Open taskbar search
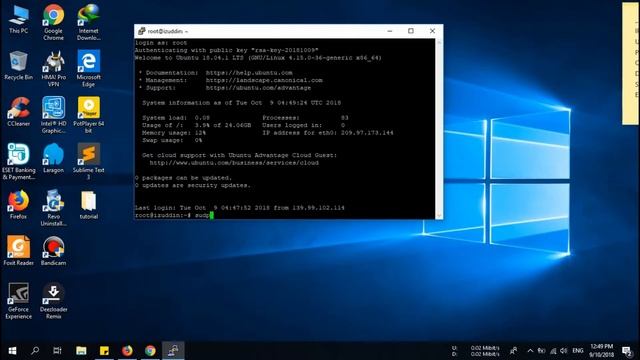This screenshot has width=640, height=360. [x=35, y=351]
